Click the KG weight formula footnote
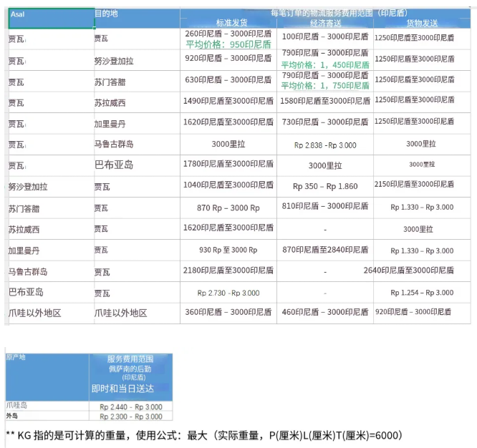This screenshot has height=448, width=477. [204, 434]
